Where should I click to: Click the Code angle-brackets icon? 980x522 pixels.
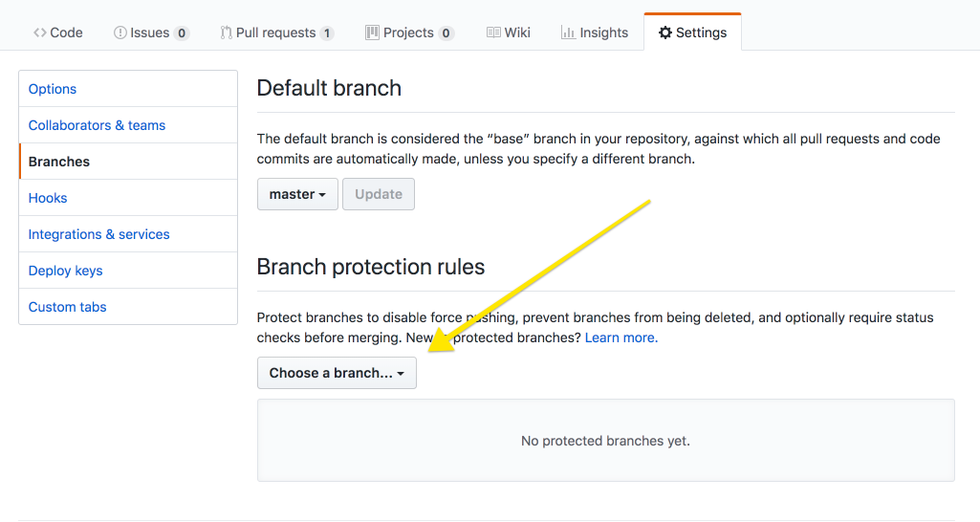[40, 33]
